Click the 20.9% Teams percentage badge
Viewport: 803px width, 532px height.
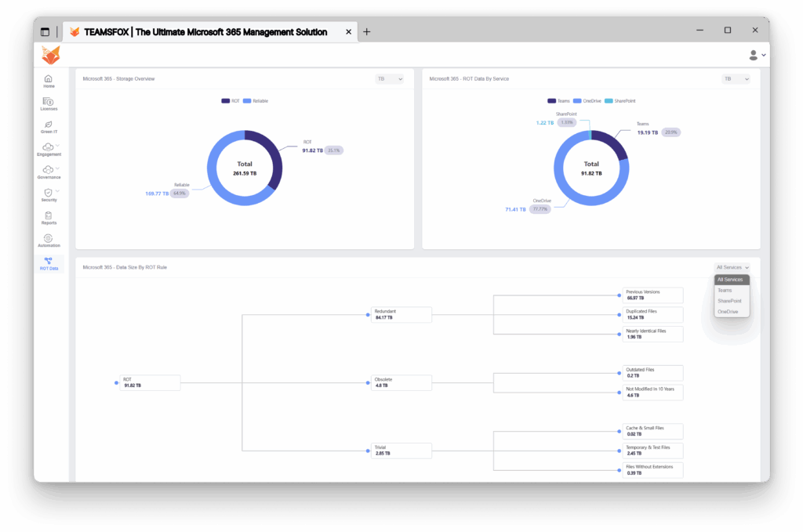coord(671,132)
